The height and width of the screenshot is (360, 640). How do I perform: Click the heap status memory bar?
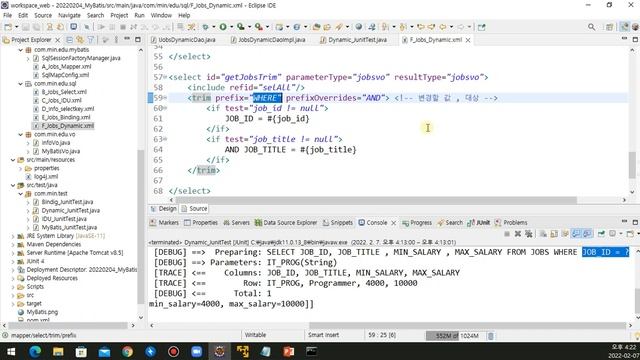pos(456,336)
